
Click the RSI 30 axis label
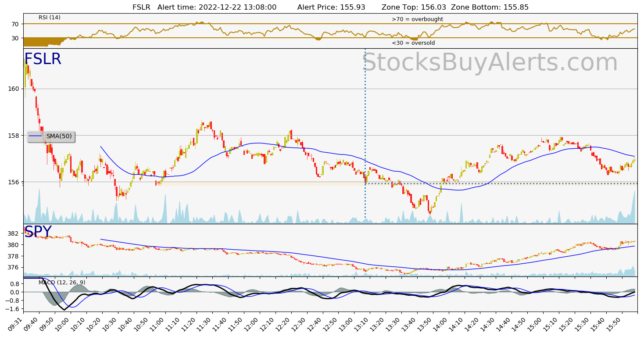(x=15, y=38)
